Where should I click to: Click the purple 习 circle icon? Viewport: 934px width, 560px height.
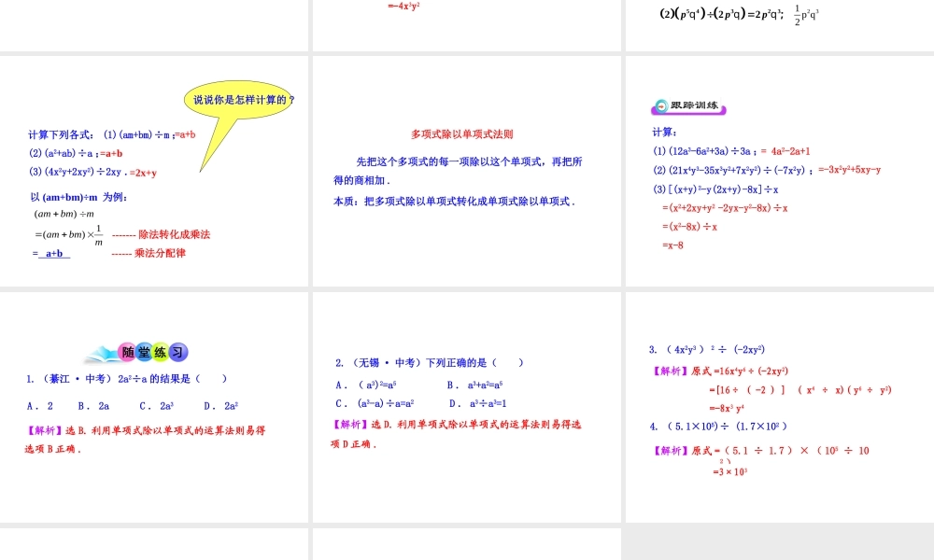coord(178,352)
